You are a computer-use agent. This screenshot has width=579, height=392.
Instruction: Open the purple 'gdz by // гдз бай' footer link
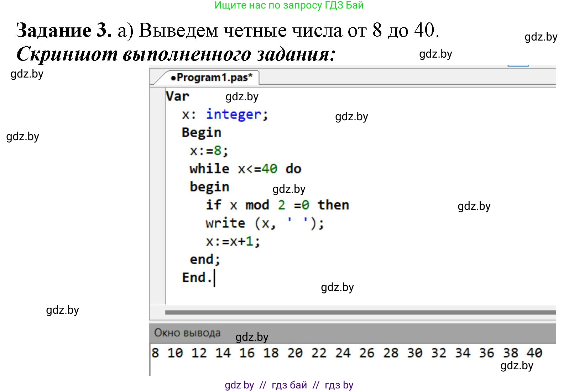click(289, 385)
